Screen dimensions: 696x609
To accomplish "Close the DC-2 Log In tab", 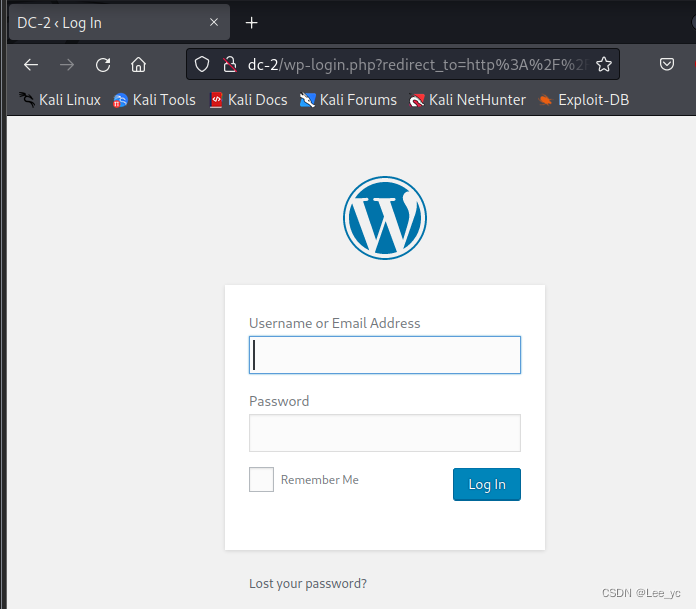I will [x=214, y=22].
